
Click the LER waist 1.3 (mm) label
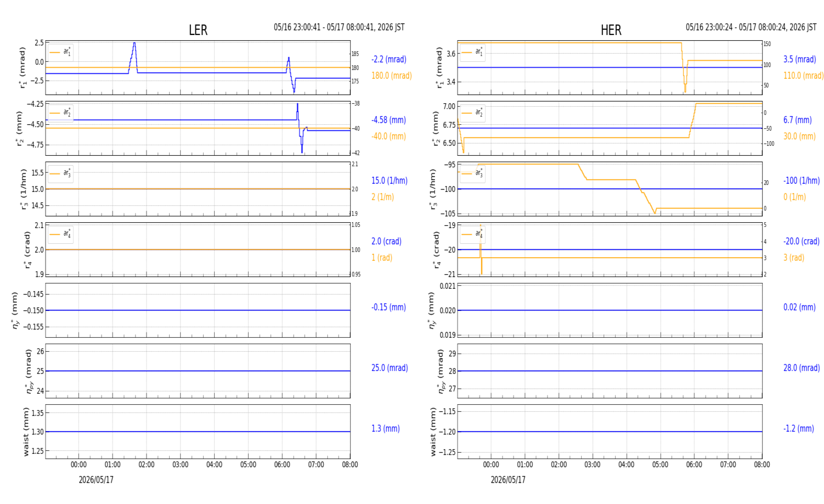386,429
